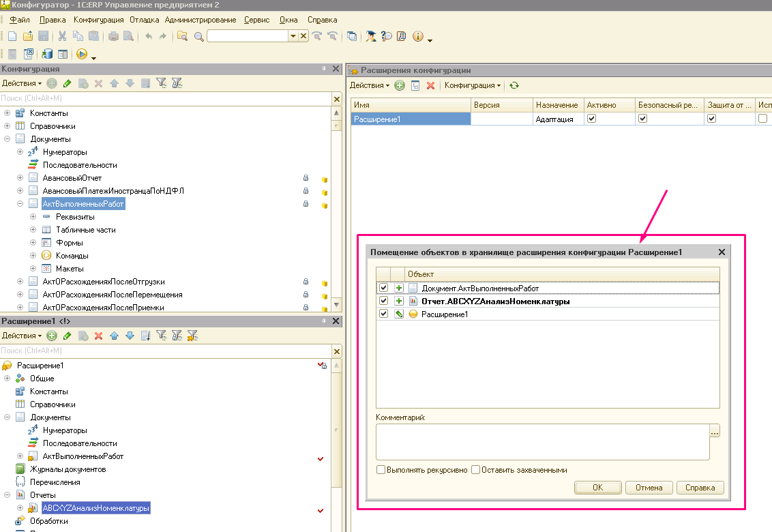Confirm the dialog with OK

pyautogui.click(x=597, y=488)
